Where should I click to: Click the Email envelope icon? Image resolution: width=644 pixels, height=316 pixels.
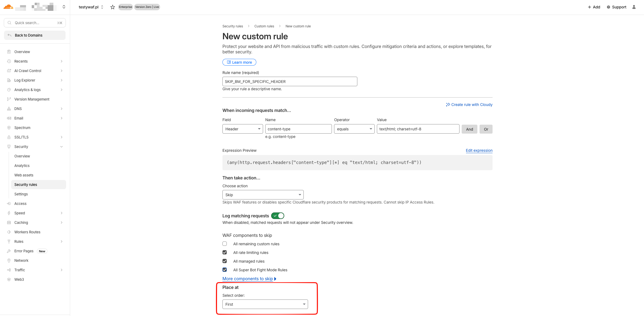click(9, 118)
